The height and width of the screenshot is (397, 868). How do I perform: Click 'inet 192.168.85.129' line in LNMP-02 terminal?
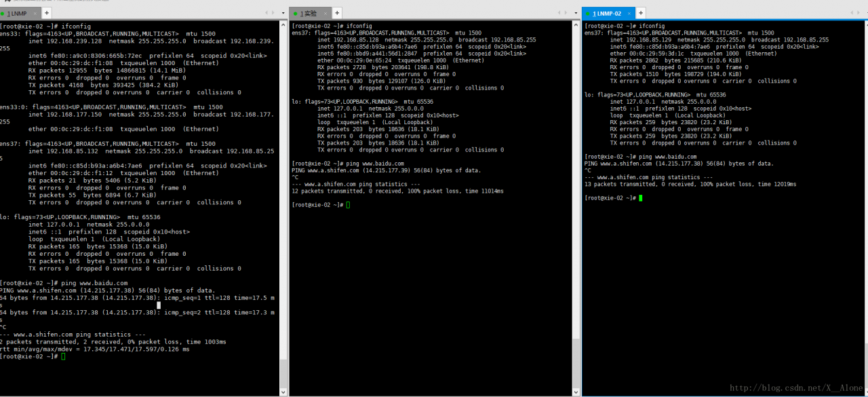[x=719, y=40]
